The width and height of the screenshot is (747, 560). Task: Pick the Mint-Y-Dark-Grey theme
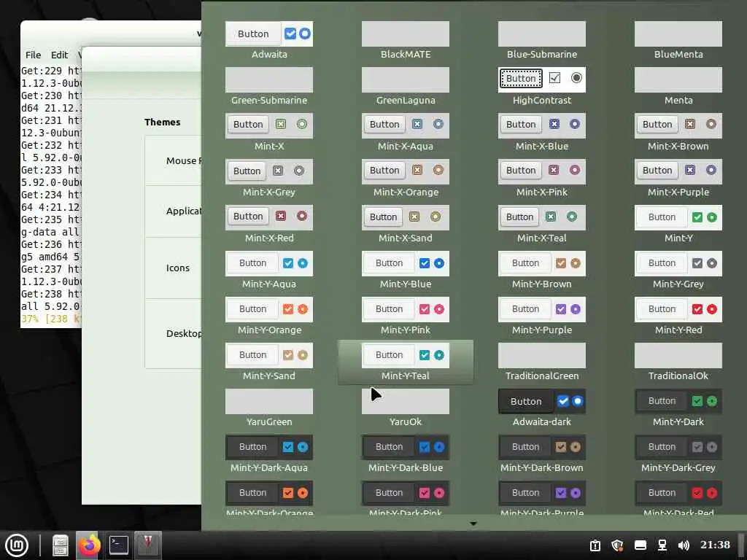point(678,454)
